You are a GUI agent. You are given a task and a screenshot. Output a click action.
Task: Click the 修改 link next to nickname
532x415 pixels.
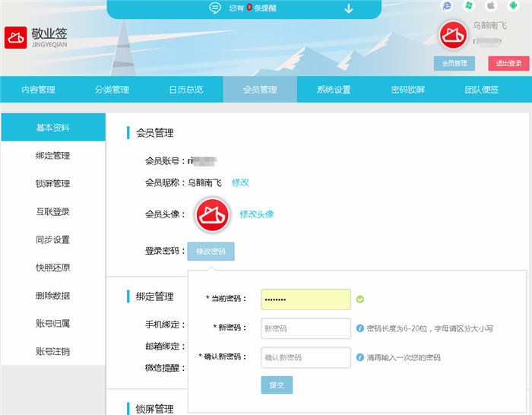coord(240,182)
